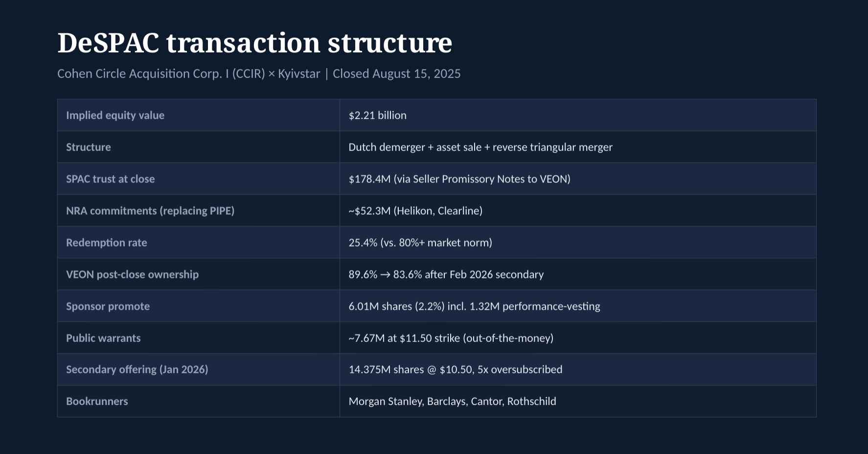868x454 pixels.
Task: Select the "6.01M shares (2.2%)" promote cell
Action: 474,306
